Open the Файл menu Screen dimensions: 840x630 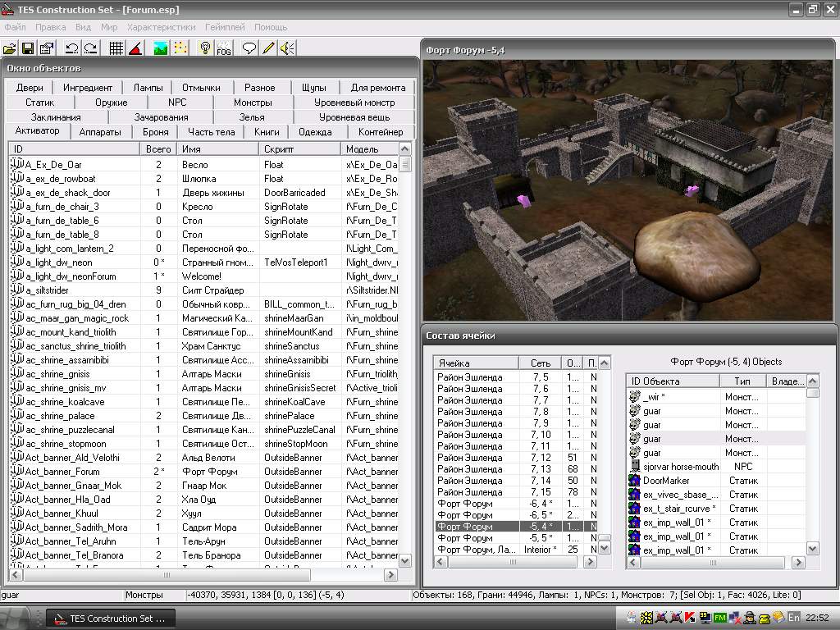click(15, 27)
